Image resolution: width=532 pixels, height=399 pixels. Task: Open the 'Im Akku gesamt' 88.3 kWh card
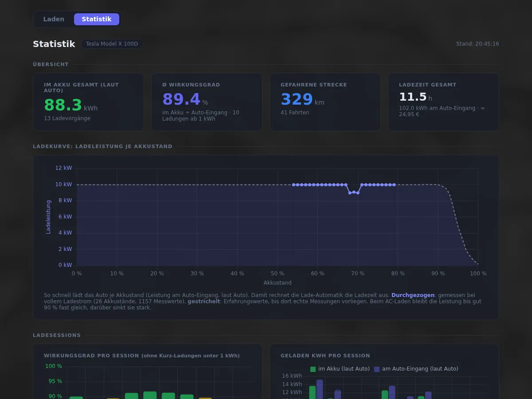tap(88, 102)
